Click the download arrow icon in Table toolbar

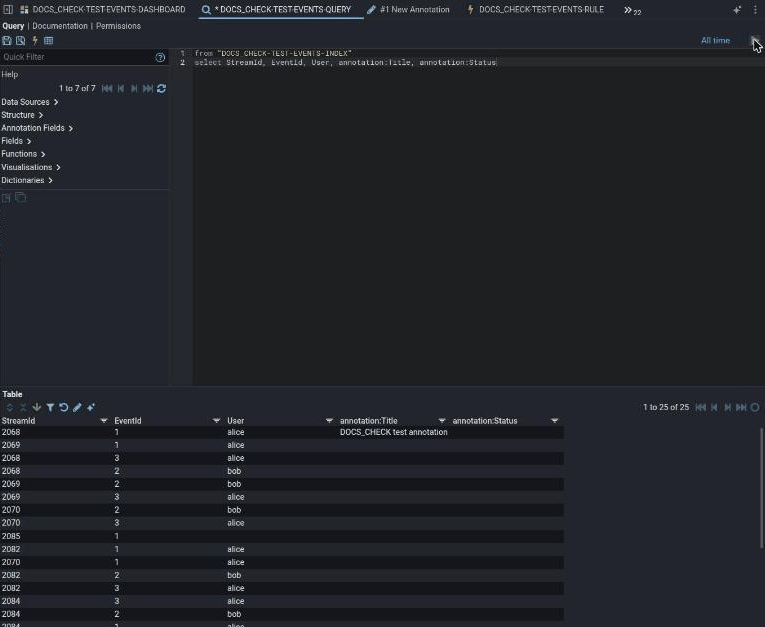[37, 407]
